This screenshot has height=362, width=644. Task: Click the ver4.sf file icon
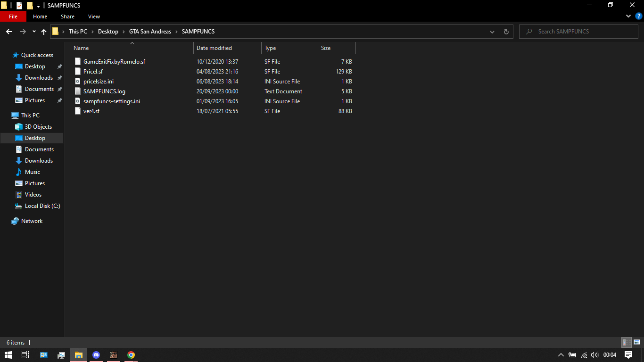pyautogui.click(x=78, y=111)
